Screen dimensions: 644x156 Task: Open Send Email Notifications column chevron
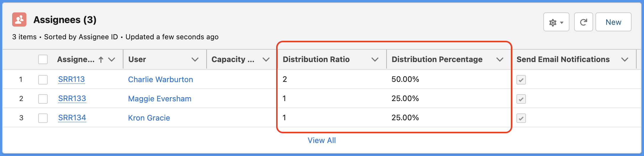pos(625,60)
